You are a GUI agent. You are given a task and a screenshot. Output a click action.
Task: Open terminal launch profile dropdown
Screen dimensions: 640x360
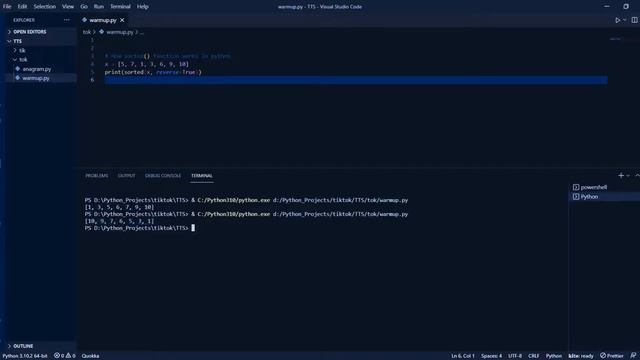pos(628,176)
